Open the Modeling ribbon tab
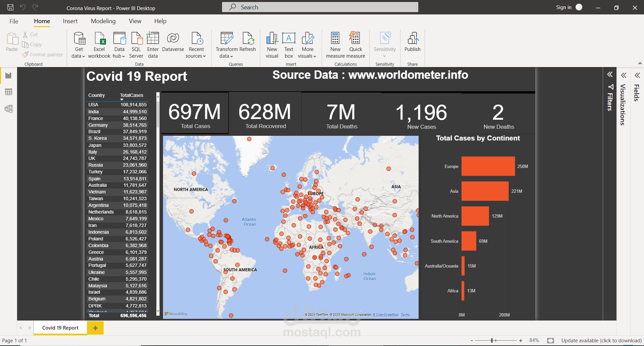This screenshot has width=644, height=346. tap(103, 21)
